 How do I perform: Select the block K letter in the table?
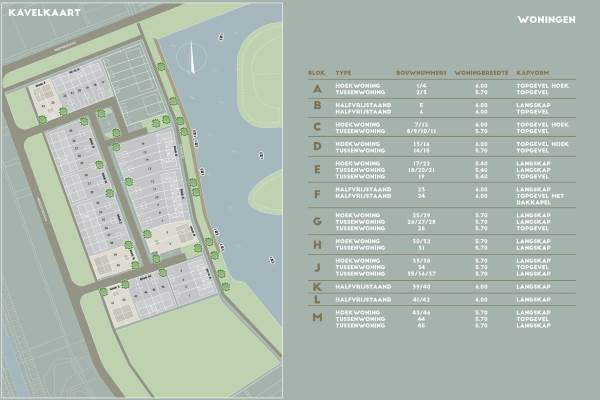pos(317,285)
